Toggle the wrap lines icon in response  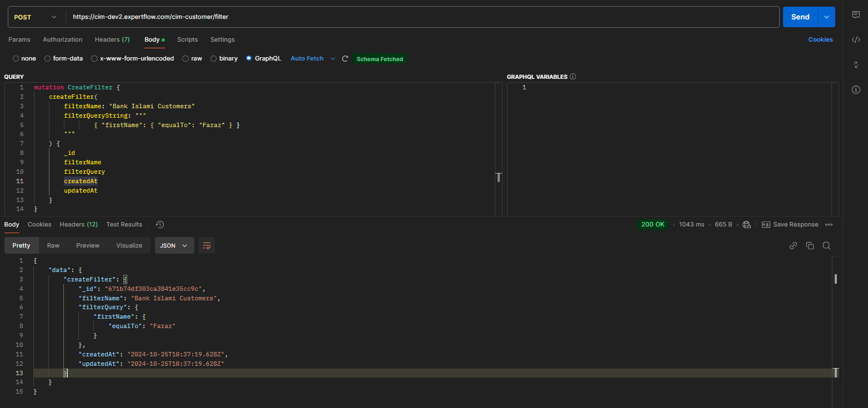(207, 245)
